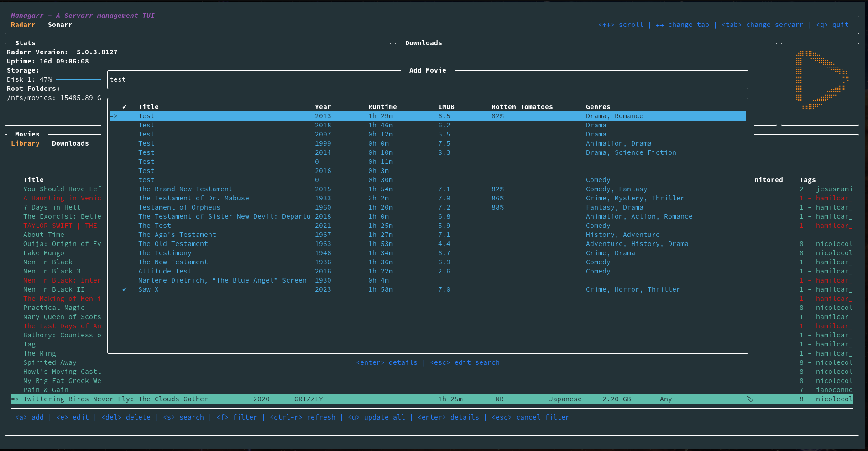Click the update all shortcut
Screen dimensions: 868x451
376,417
